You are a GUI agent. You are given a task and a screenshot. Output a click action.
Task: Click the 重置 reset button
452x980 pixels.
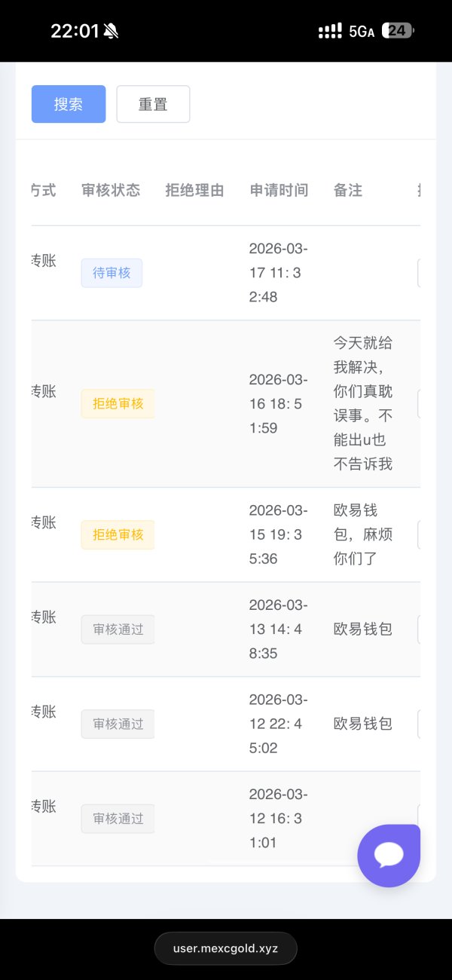[x=153, y=104]
